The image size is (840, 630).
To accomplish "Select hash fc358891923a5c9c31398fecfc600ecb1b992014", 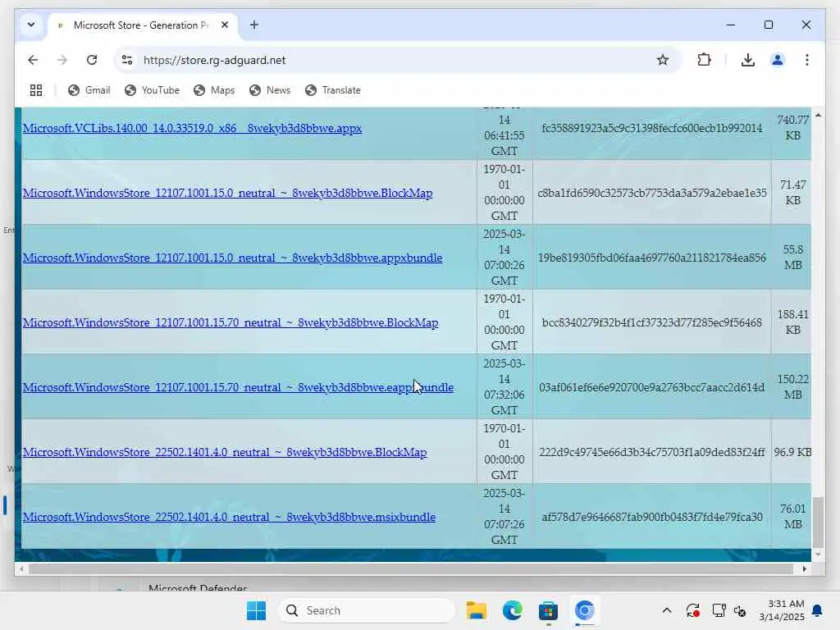I will [652, 128].
